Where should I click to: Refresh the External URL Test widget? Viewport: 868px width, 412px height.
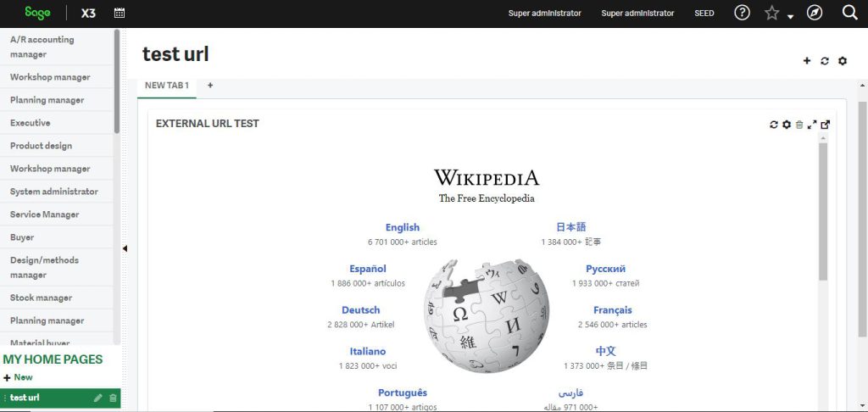[774, 125]
